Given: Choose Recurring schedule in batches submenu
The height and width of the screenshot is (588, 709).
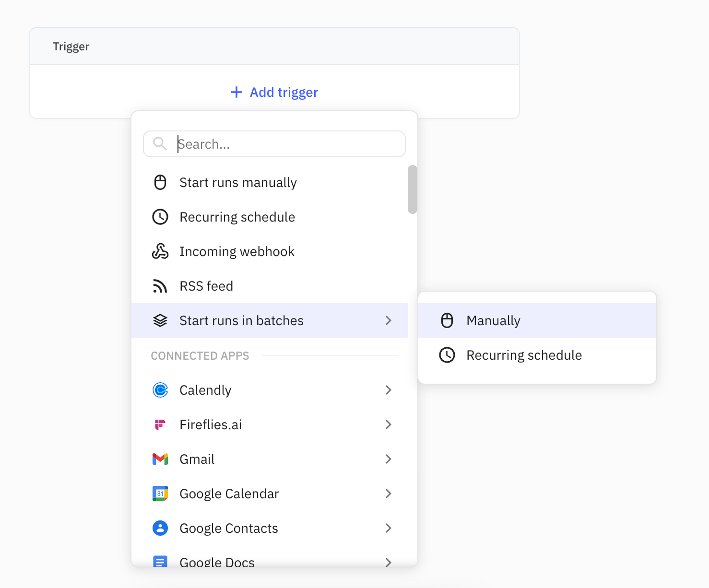Looking at the screenshot, I should coord(524,355).
